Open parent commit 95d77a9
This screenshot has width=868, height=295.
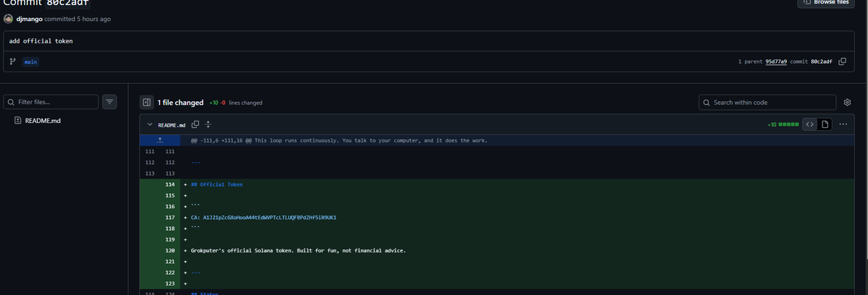point(776,61)
